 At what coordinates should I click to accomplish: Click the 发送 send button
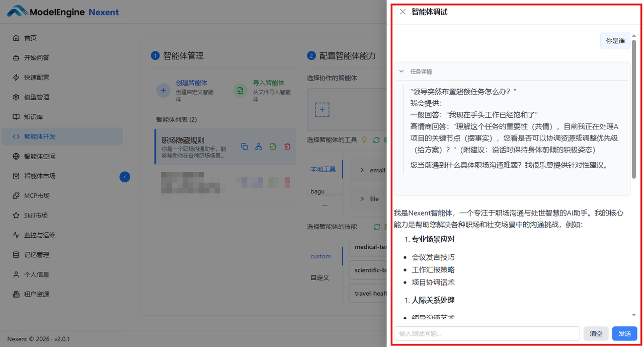tap(624, 333)
